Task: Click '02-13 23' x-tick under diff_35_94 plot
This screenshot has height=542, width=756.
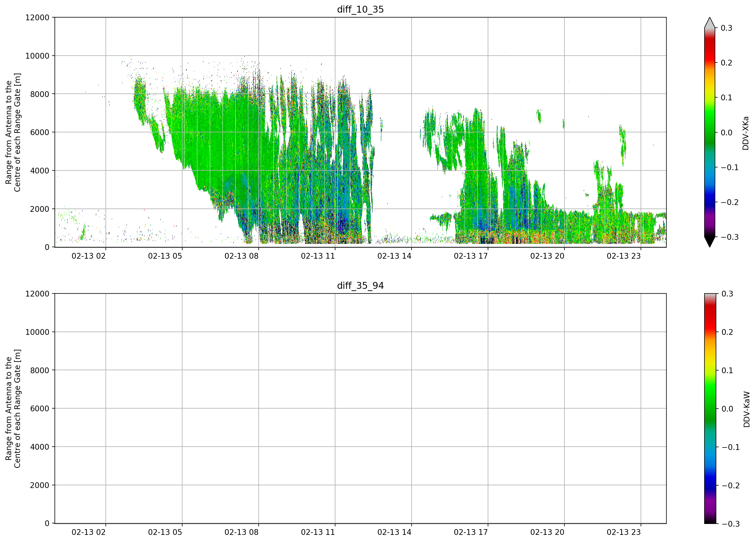Action: point(624,532)
